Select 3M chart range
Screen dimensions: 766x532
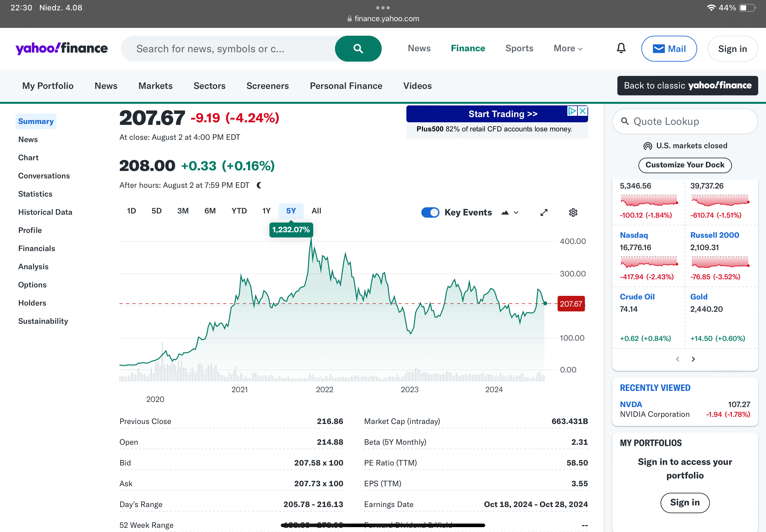[x=183, y=211]
